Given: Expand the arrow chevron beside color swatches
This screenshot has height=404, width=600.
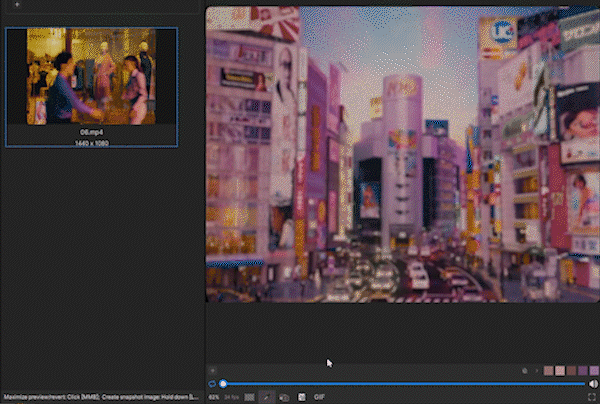Looking at the screenshot, I should click(x=536, y=371).
